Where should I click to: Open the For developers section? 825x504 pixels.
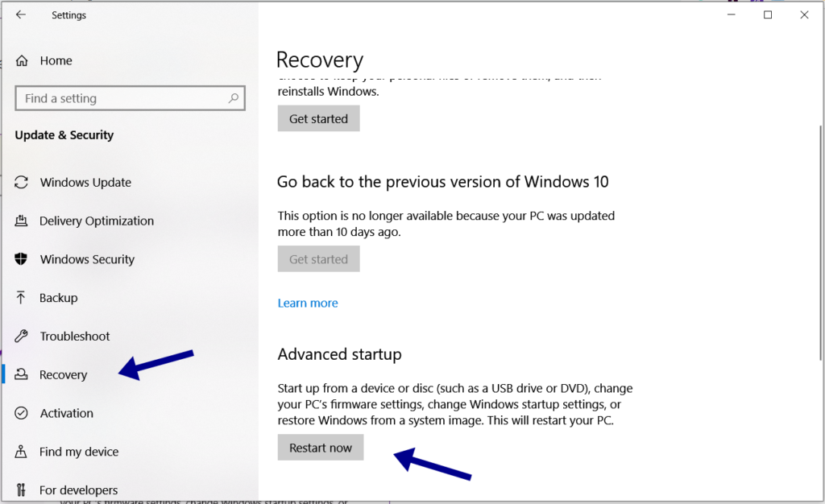[78, 490]
